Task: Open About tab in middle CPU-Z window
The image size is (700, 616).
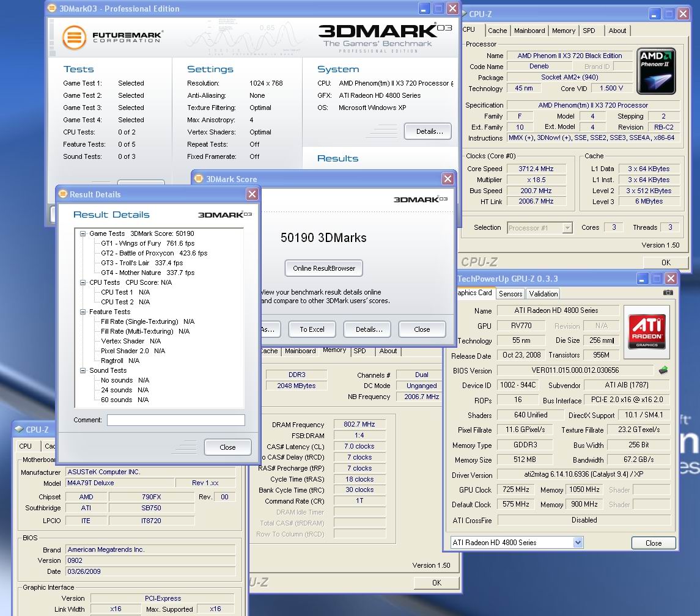Action: (388, 351)
